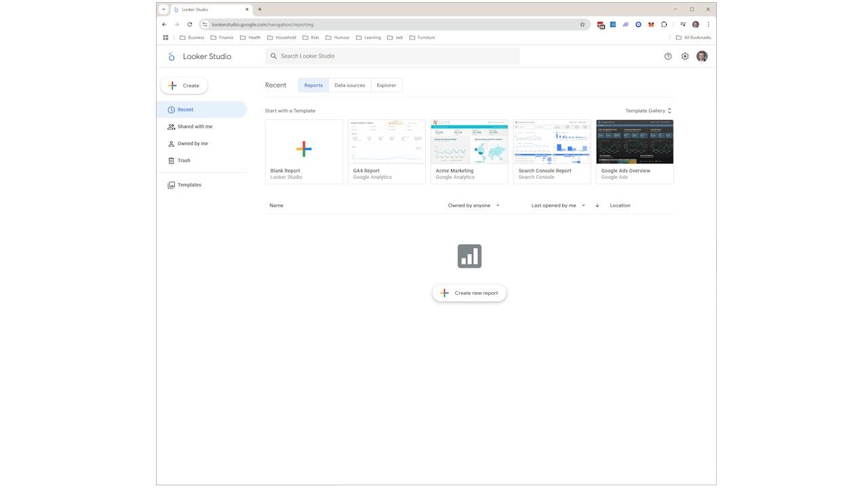Click the Name column header

(x=277, y=205)
